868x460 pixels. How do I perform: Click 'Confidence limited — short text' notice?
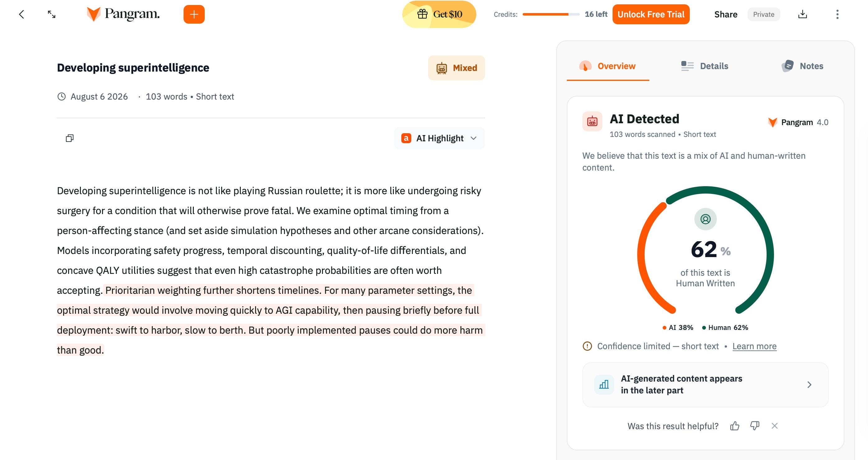(x=658, y=346)
